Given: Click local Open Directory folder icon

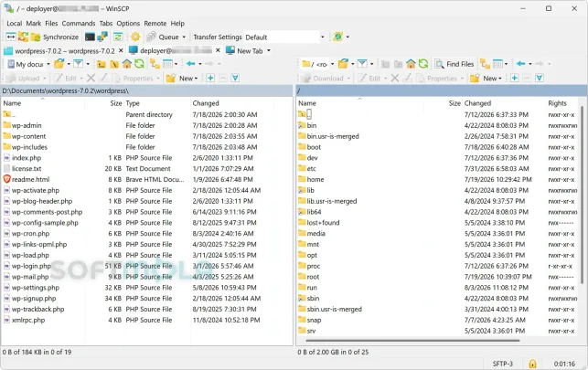Looking at the screenshot, I should (59, 64).
